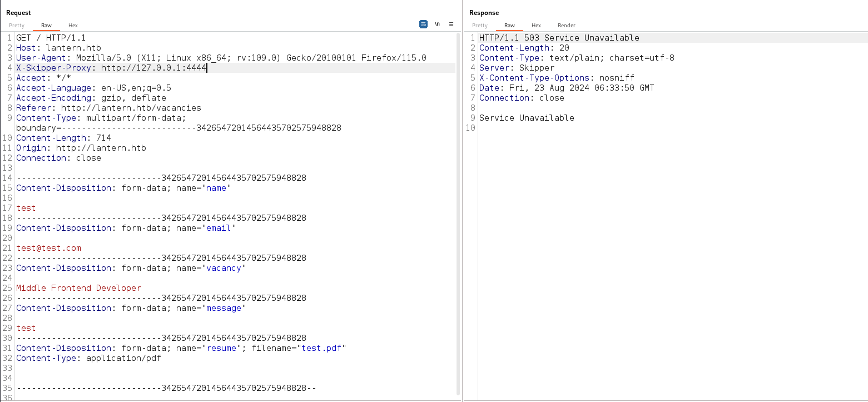Open the Hex tab in Response

[536, 26]
